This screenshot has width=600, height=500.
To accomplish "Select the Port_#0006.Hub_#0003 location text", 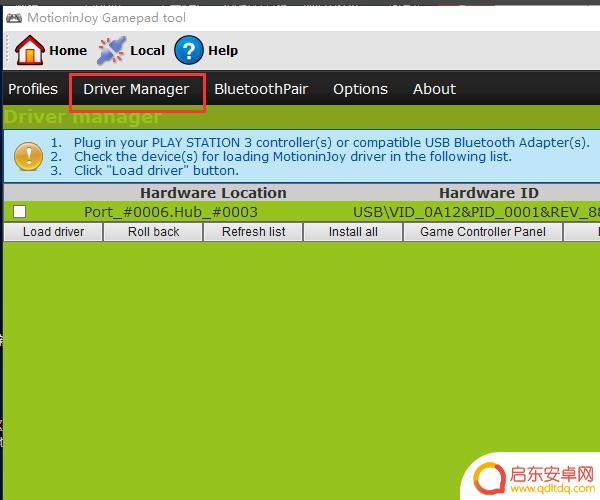I will tap(171, 212).
